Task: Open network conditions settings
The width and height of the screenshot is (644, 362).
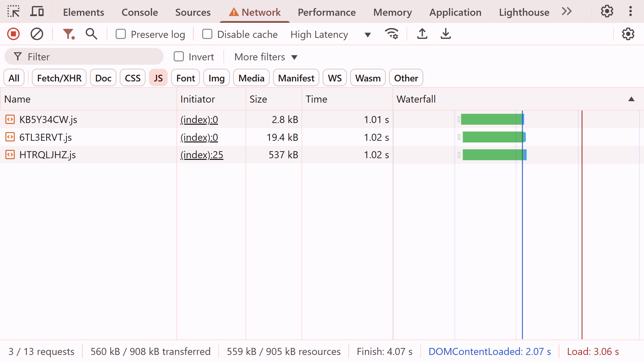Action: coord(391,34)
